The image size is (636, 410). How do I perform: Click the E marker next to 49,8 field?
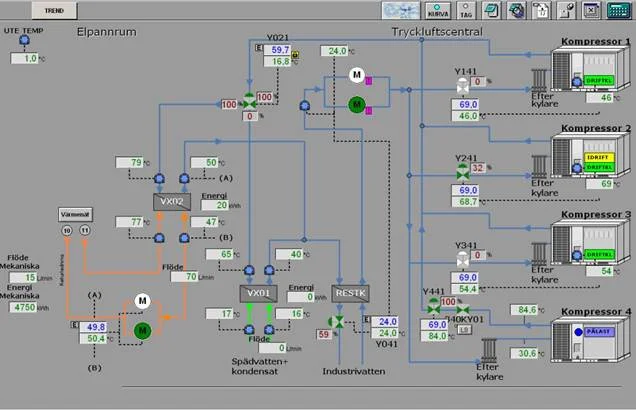coord(75,324)
